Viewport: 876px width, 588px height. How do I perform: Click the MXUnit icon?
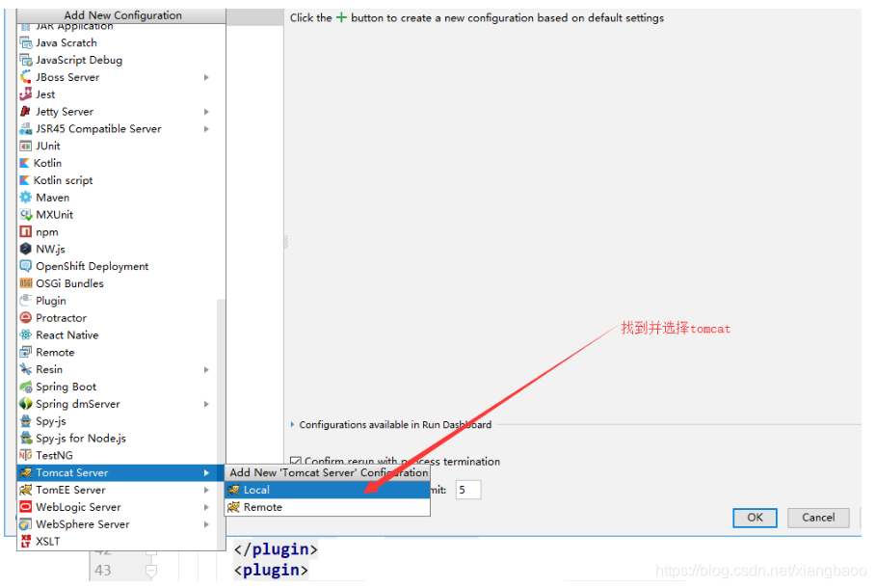(26, 215)
